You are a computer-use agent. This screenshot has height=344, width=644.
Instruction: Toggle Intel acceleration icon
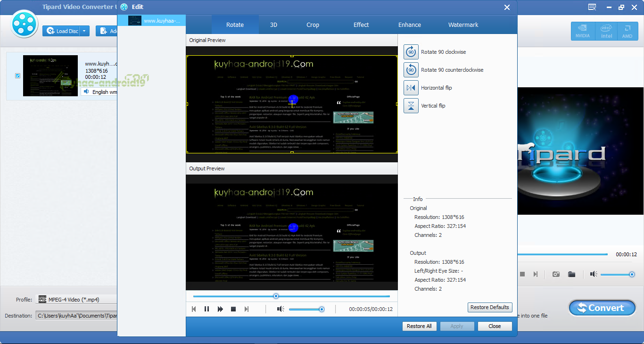tap(606, 31)
